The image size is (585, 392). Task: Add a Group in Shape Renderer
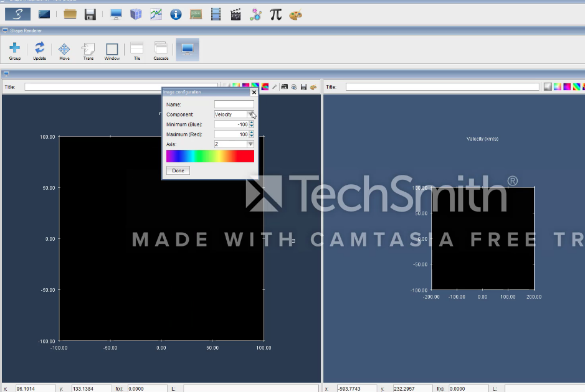(x=15, y=50)
